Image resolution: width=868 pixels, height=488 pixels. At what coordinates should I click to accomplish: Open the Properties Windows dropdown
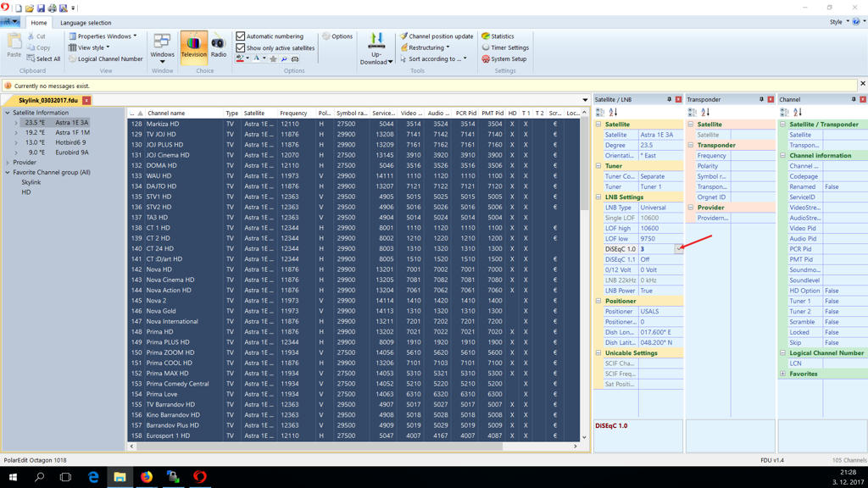coord(103,36)
